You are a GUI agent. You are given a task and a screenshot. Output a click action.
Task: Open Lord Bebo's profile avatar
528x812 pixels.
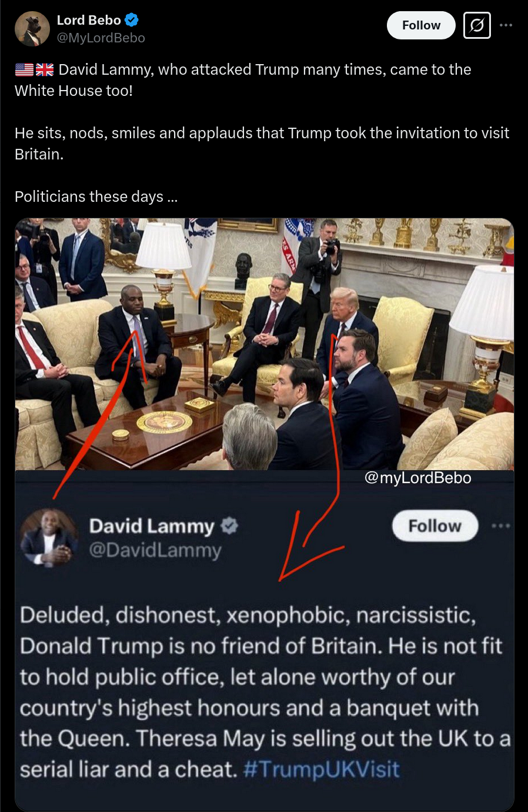32,29
